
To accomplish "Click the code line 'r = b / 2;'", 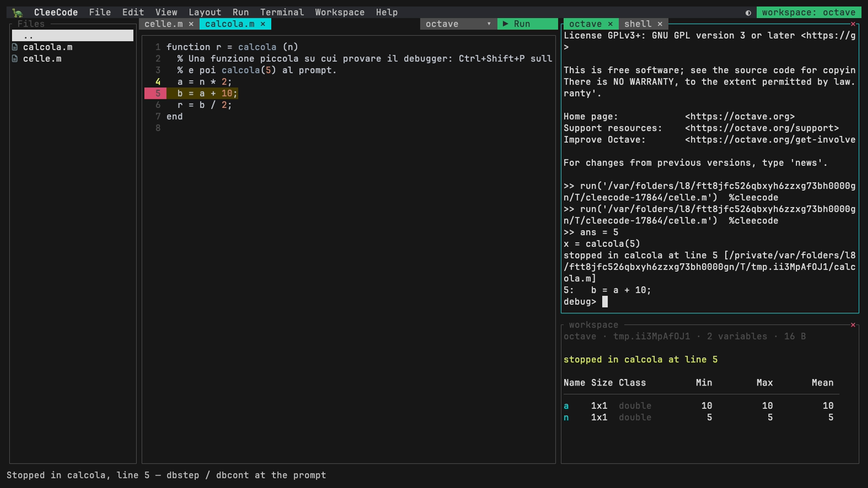I will coord(205,105).
